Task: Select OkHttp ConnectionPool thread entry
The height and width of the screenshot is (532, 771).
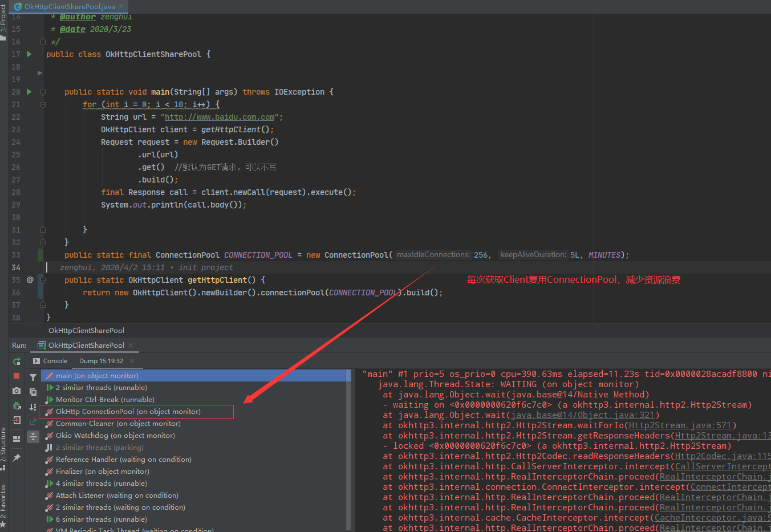Action: pos(194,411)
